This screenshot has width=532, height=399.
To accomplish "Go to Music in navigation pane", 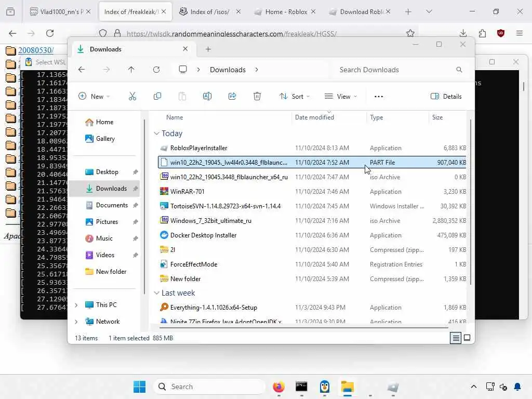I will coord(104,238).
